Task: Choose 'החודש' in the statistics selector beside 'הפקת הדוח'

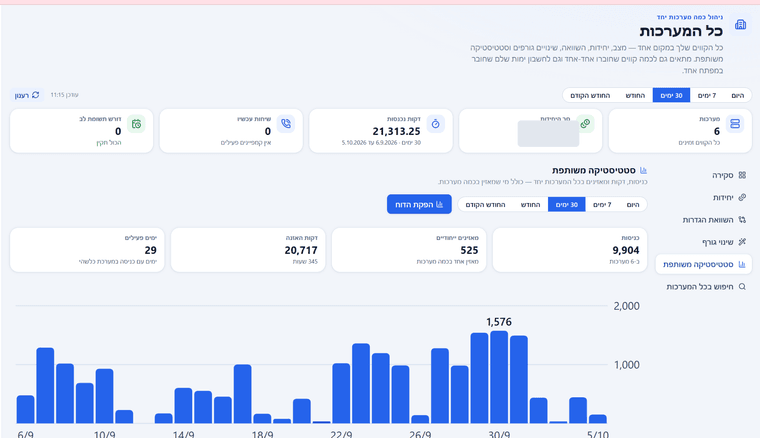Action: (530, 204)
